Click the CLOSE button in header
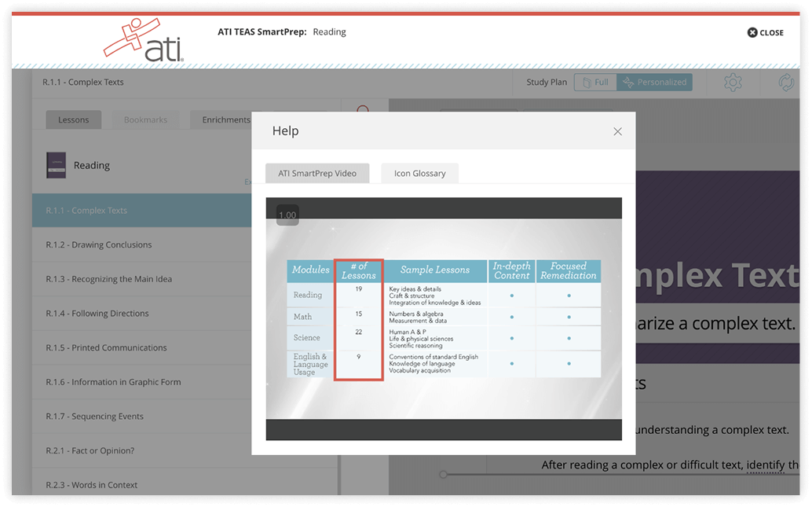Screen dimensions: 812x507 tap(765, 32)
